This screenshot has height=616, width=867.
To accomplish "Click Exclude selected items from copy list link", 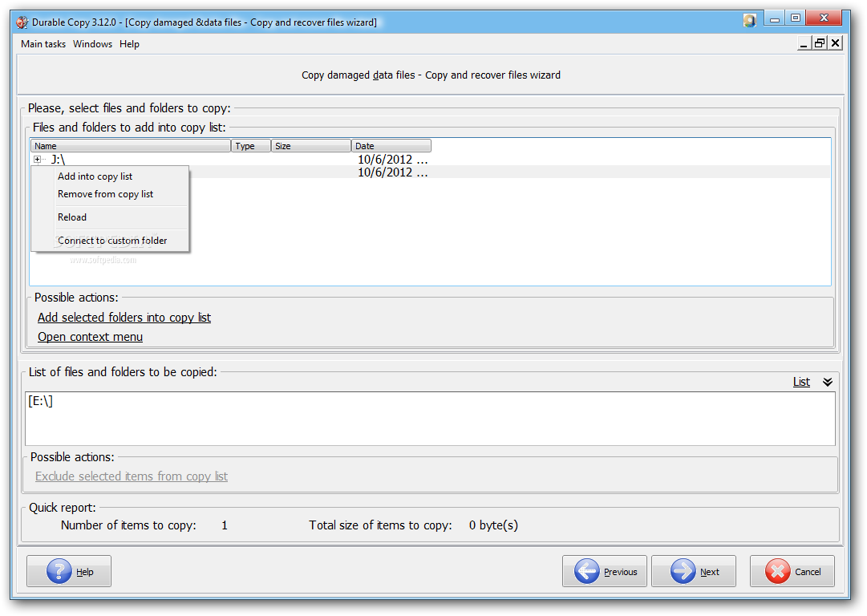I will (x=132, y=476).
